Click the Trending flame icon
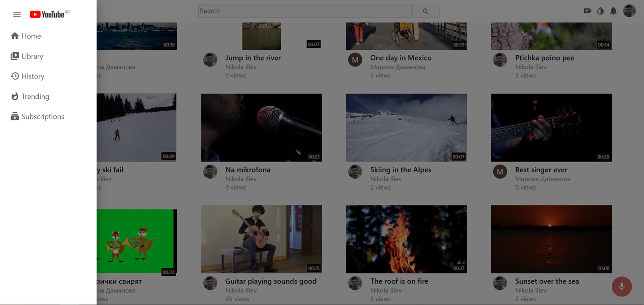 (15, 96)
